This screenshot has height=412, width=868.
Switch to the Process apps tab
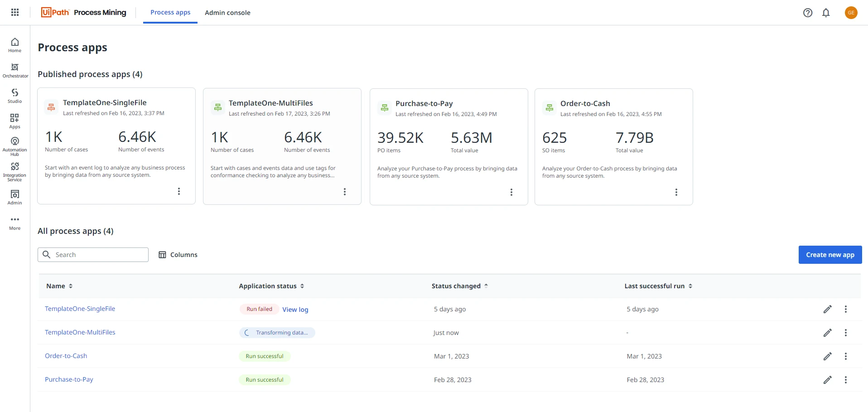(170, 13)
